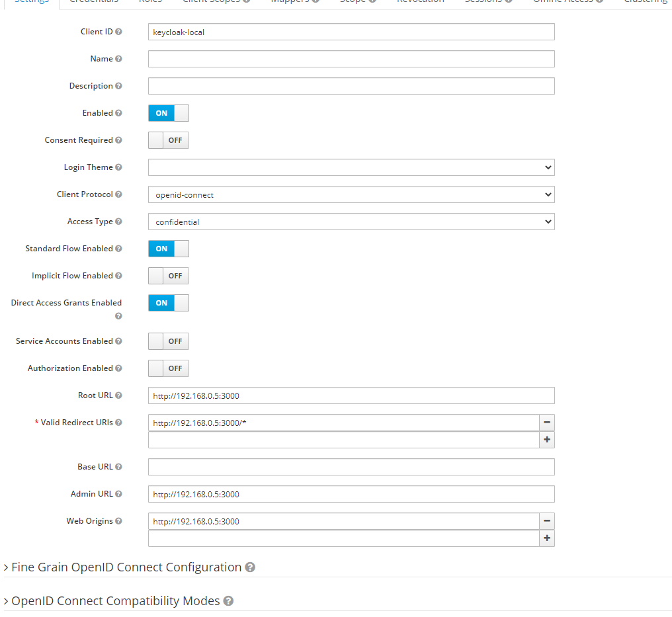Click the empty second Web Origins field
This screenshot has width=672, height=617.
(344, 538)
